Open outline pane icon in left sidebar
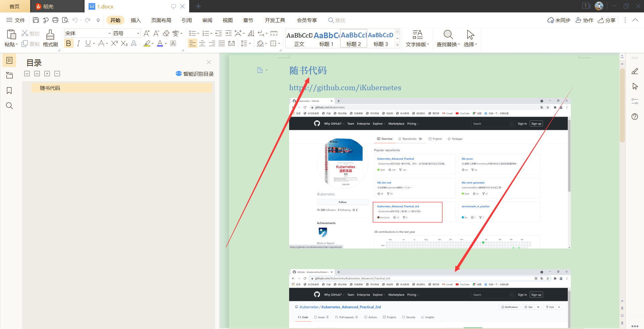The width and height of the screenshot is (644, 329). [9, 60]
